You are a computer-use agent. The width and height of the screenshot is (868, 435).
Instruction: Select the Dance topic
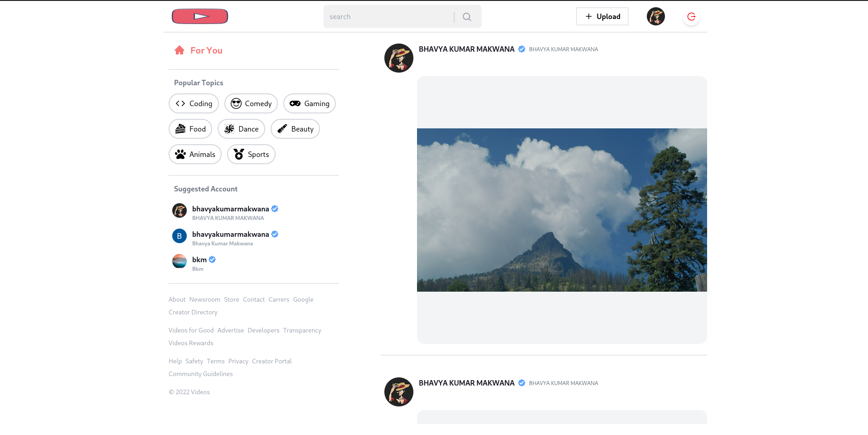tap(241, 129)
